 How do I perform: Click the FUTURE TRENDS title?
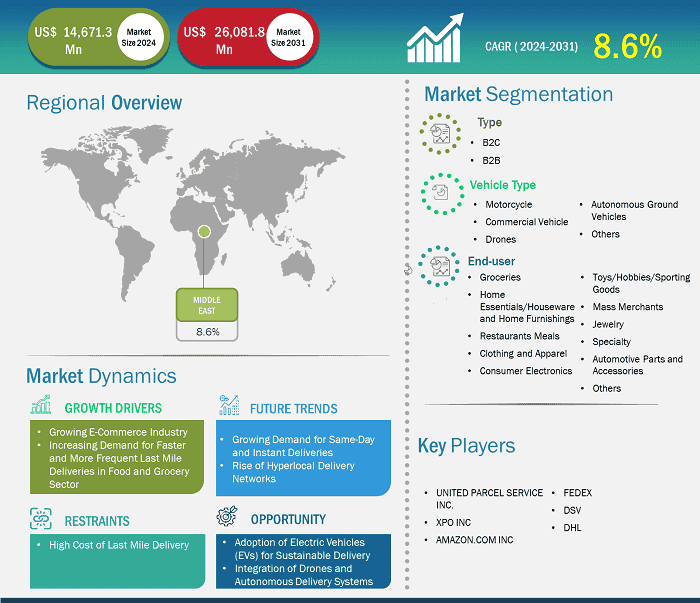(x=294, y=409)
